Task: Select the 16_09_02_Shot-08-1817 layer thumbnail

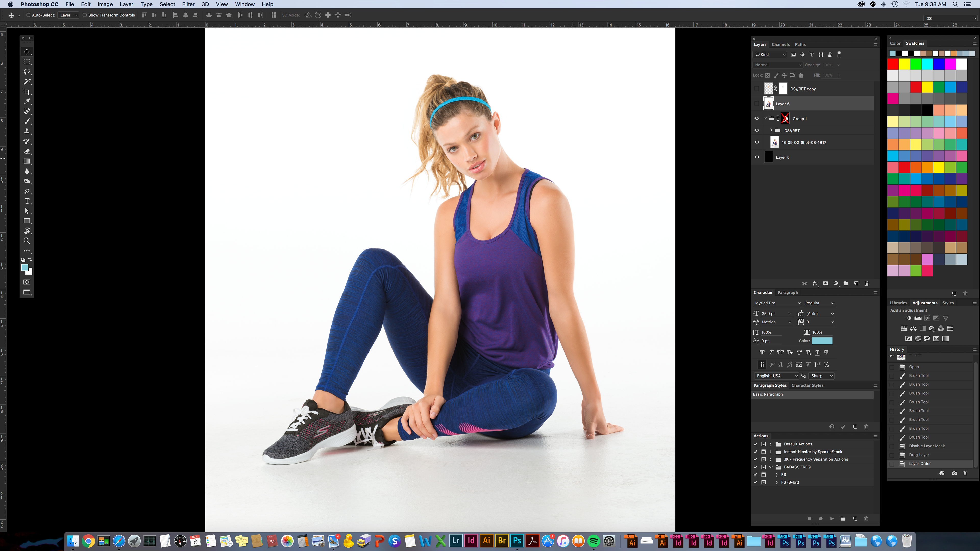Action: 774,143
